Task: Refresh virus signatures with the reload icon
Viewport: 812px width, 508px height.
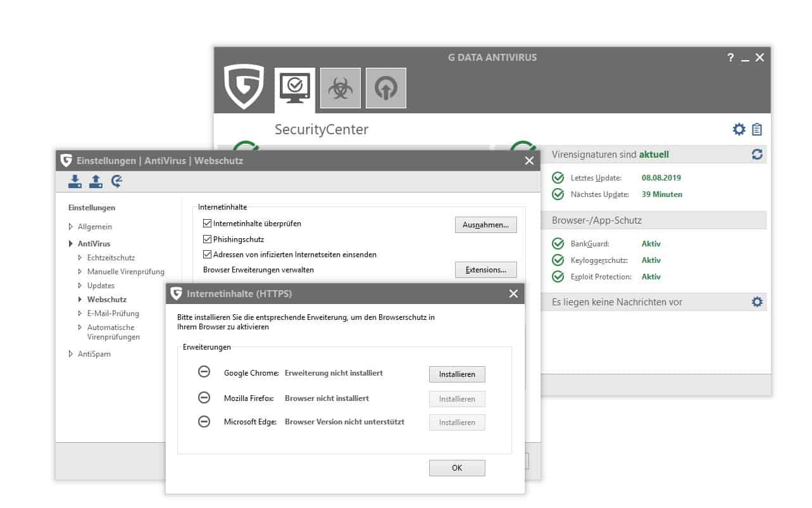Action: pos(757,154)
